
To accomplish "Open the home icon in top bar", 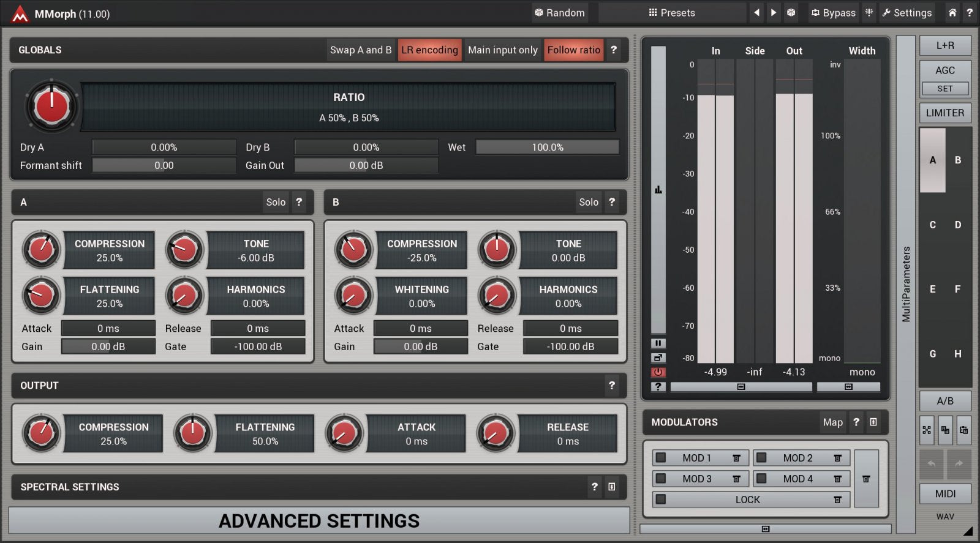I will pos(952,13).
